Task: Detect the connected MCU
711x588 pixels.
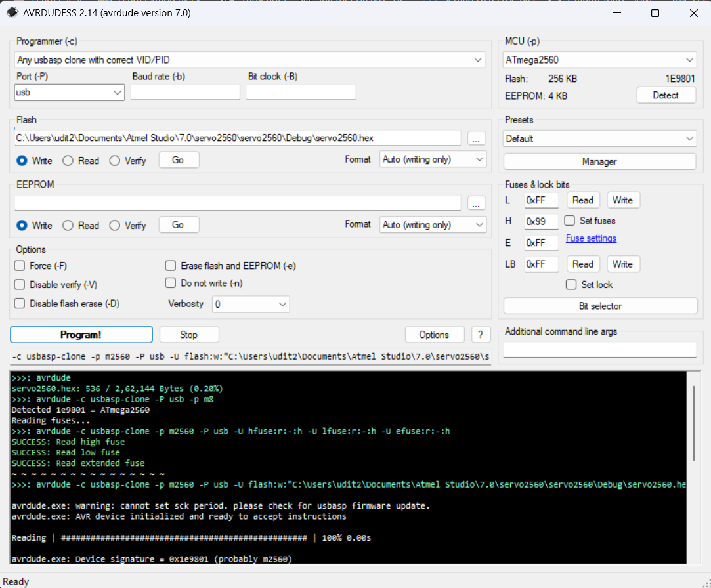Action: [x=666, y=94]
